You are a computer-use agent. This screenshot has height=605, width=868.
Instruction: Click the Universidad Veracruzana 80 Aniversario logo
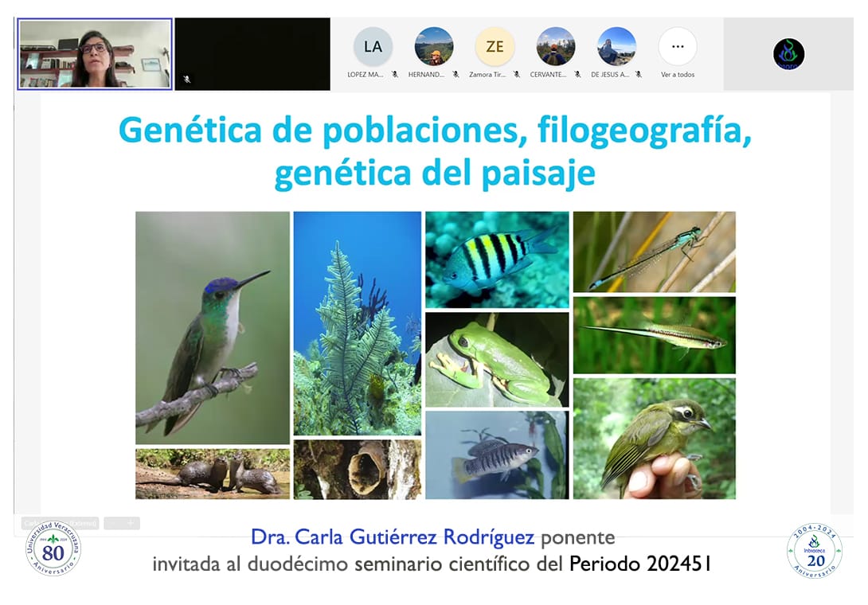(x=53, y=549)
